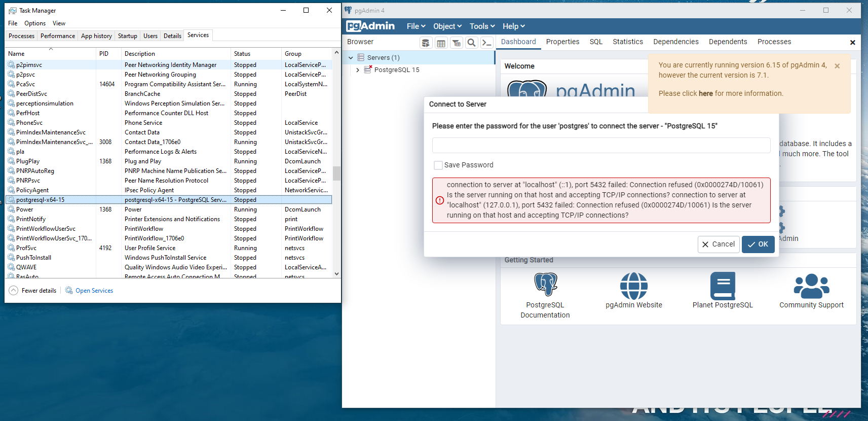Expand the PostgreSQL 15 server node
This screenshot has width=868, height=421.
(358, 70)
